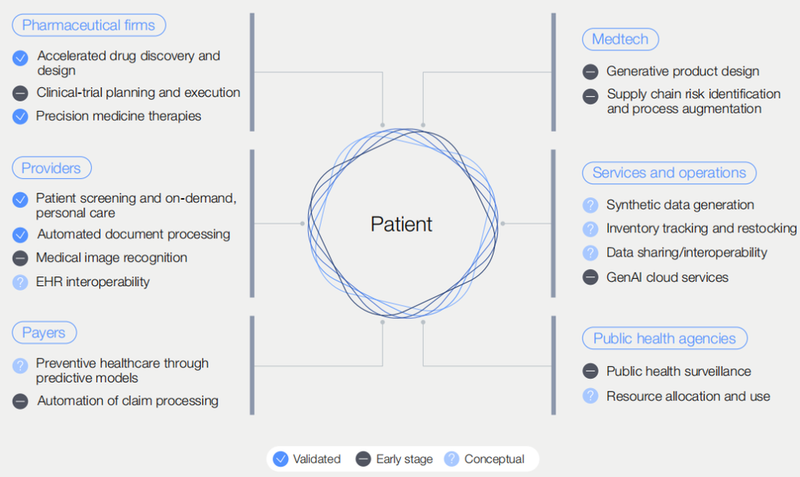Click checkmark beside Precision medicine therapies
Viewport: 800px width, 477px height.
pyautogui.click(x=20, y=116)
